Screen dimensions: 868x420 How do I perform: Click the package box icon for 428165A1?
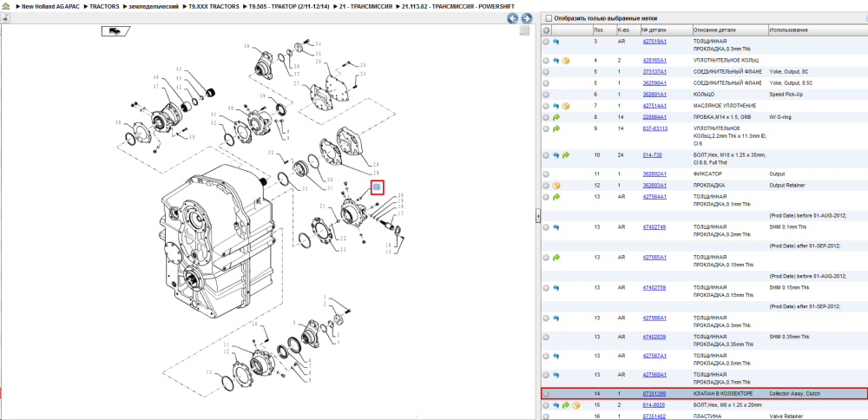click(x=566, y=61)
